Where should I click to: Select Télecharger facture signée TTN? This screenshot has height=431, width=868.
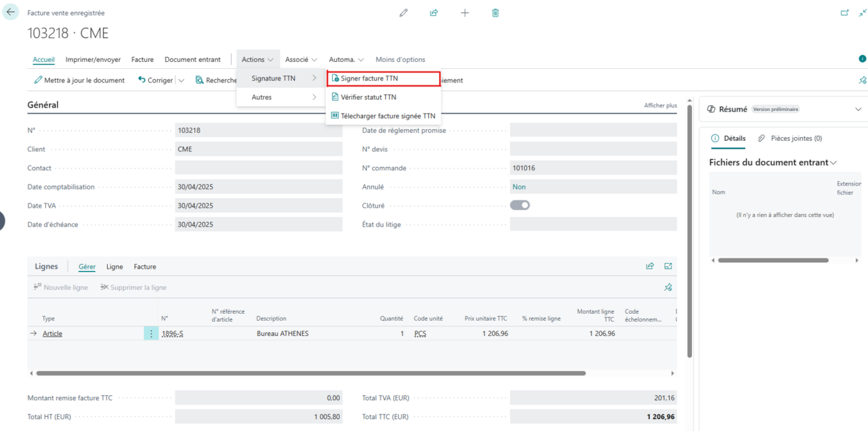tap(384, 115)
